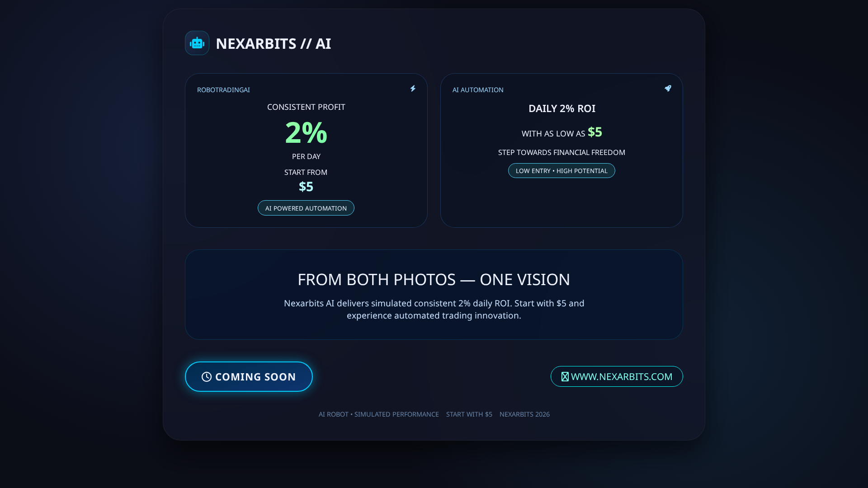Viewport: 868px width, 488px height.
Task: Select the AI AUTOMATION card label
Action: tap(478, 89)
